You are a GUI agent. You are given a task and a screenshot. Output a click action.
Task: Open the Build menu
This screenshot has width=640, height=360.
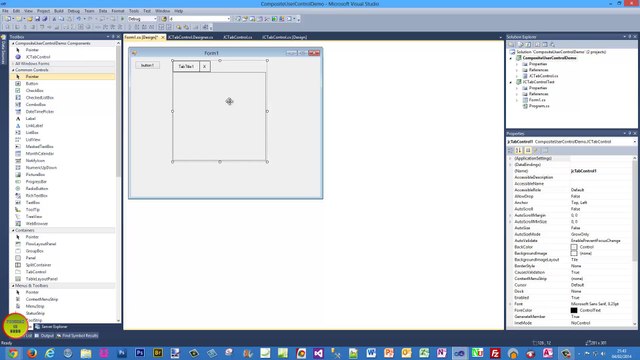tap(59, 11)
